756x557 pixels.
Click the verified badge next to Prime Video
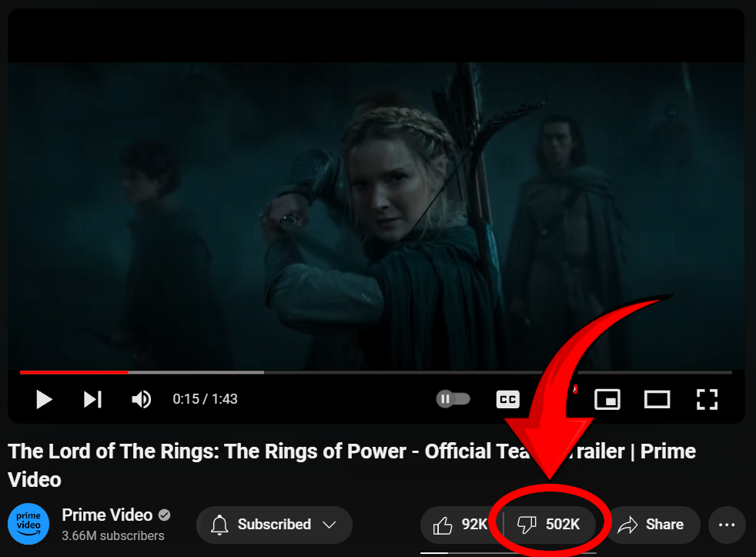pos(164,515)
